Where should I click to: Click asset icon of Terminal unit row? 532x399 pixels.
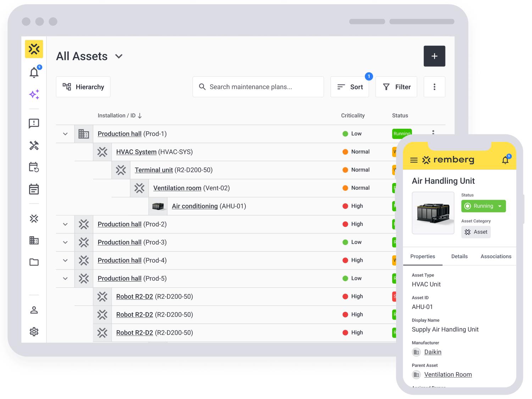pyautogui.click(x=121, y=170)
